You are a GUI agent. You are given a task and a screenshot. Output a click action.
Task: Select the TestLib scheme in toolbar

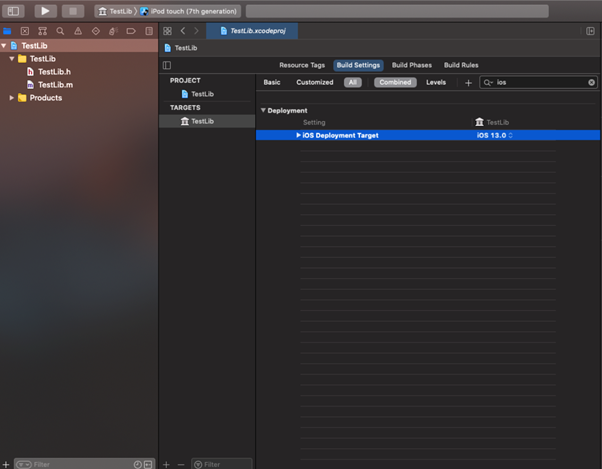pos(116,11)
